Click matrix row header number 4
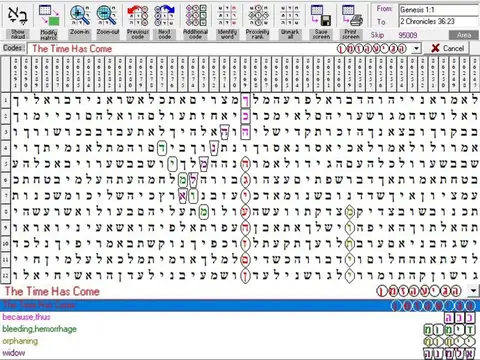480x360 pixels. (5, 148)
